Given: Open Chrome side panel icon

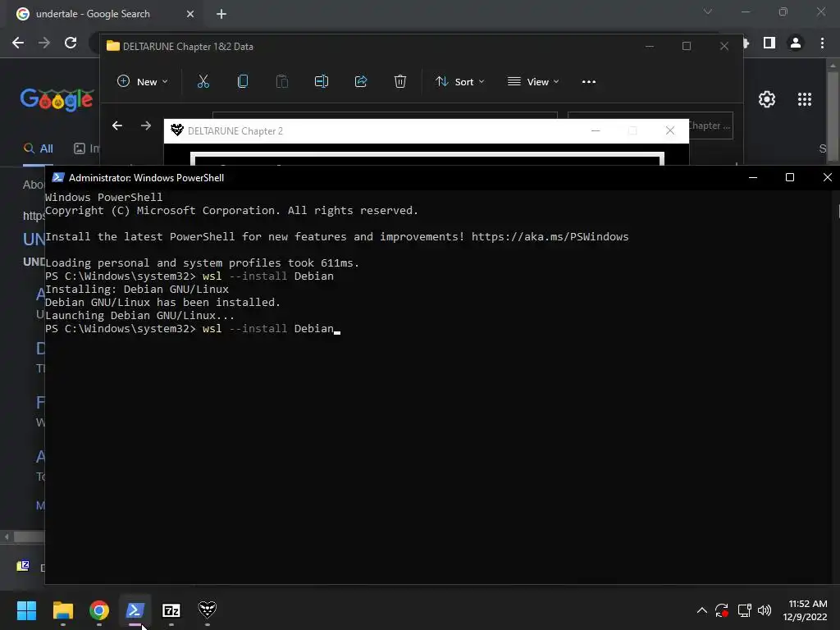Looking at the screenshot, I should click(769, 43).
